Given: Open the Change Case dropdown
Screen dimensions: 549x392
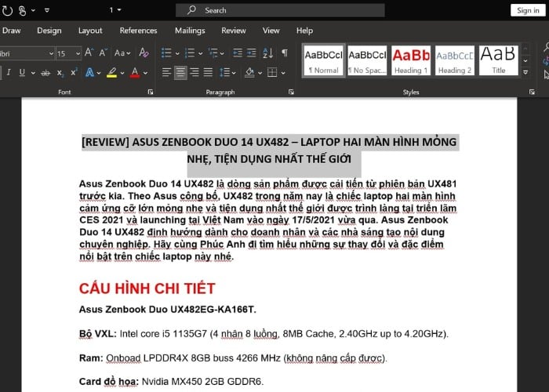Looking at the screenshot, I should (123, 53).
